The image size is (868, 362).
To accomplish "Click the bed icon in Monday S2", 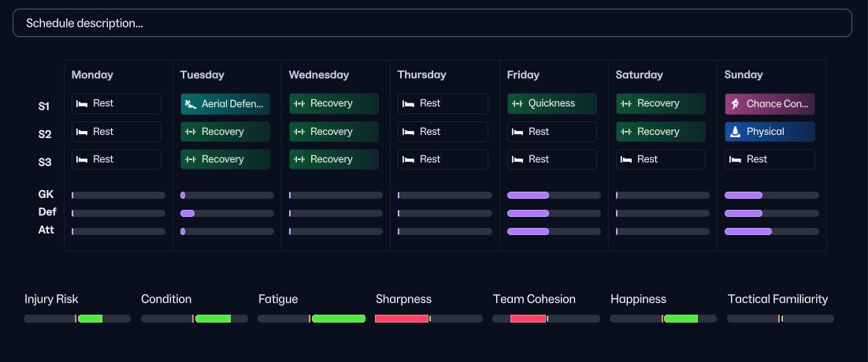I will [x=82, y=132].
